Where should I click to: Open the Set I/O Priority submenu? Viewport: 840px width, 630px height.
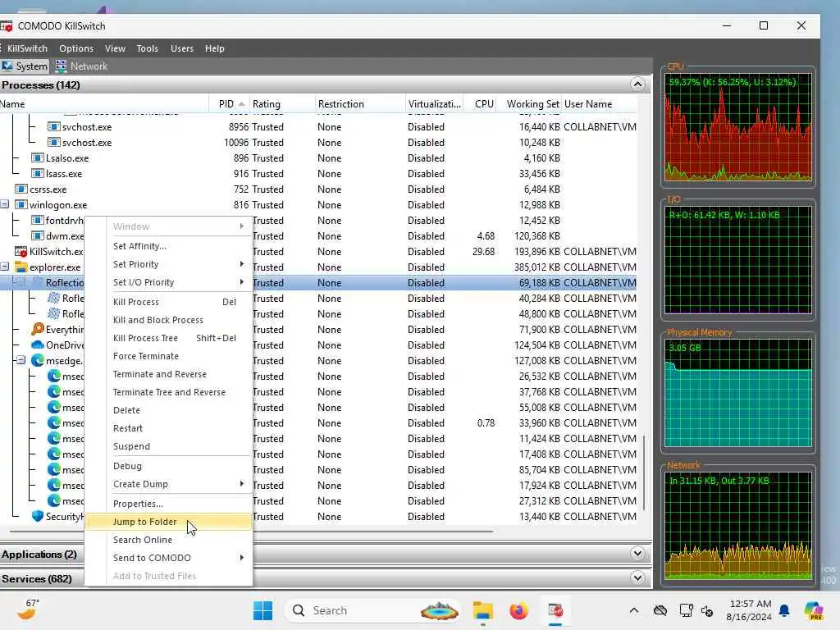tap(169, 282)
